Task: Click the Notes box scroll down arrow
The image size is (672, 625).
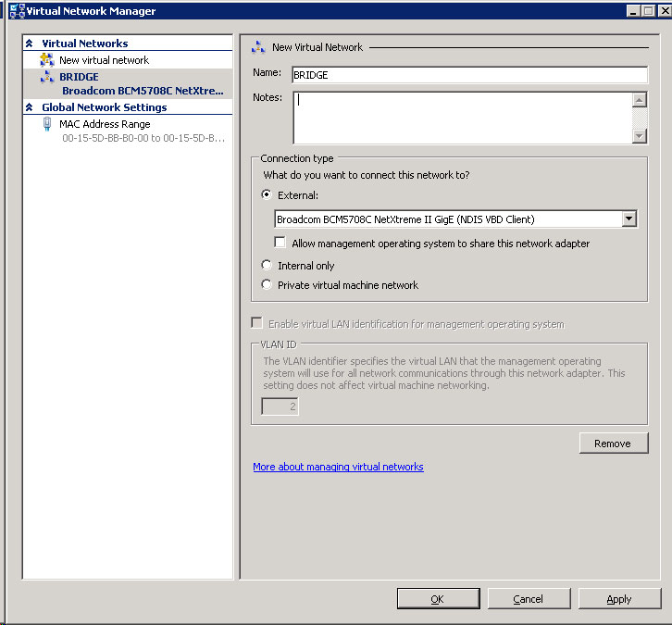Action: click(639, 136)
